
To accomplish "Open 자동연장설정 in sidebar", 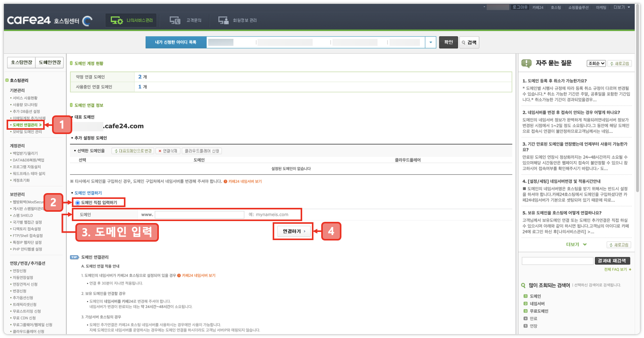I will point(23,277).
